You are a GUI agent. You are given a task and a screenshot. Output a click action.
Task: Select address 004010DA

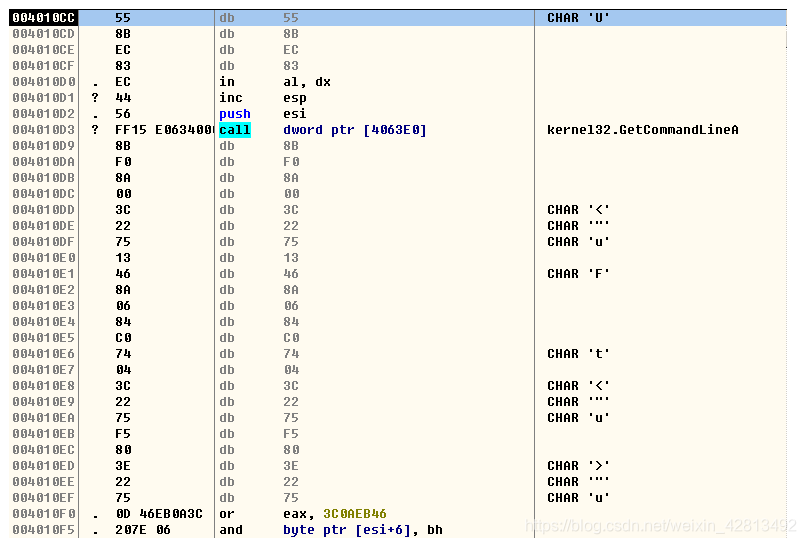[x=44, y=161]
